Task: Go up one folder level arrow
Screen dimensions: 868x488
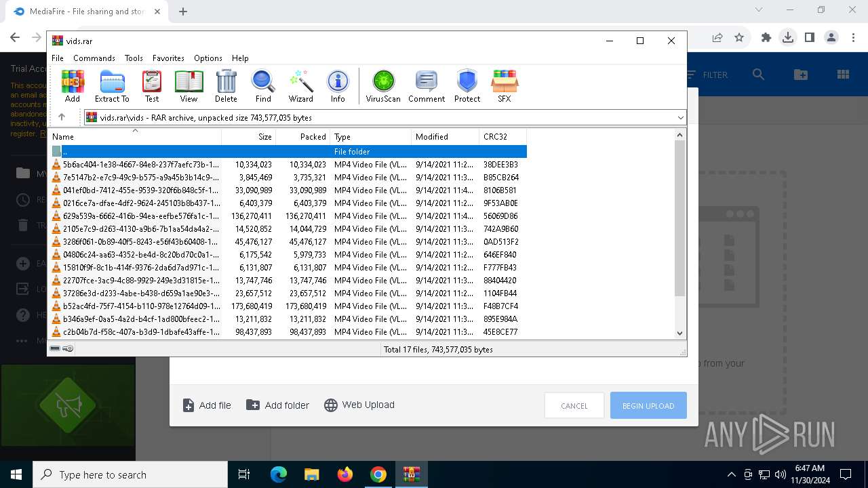Action: tap(62, 117)
